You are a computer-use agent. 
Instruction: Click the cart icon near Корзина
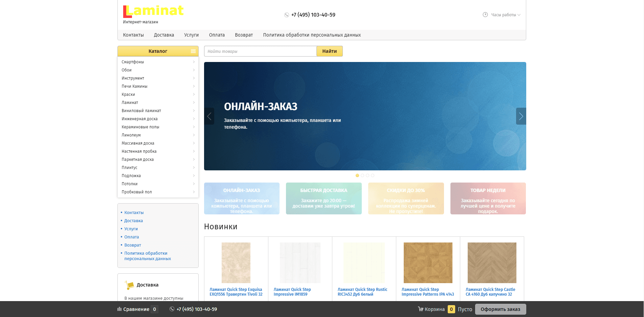420,309
